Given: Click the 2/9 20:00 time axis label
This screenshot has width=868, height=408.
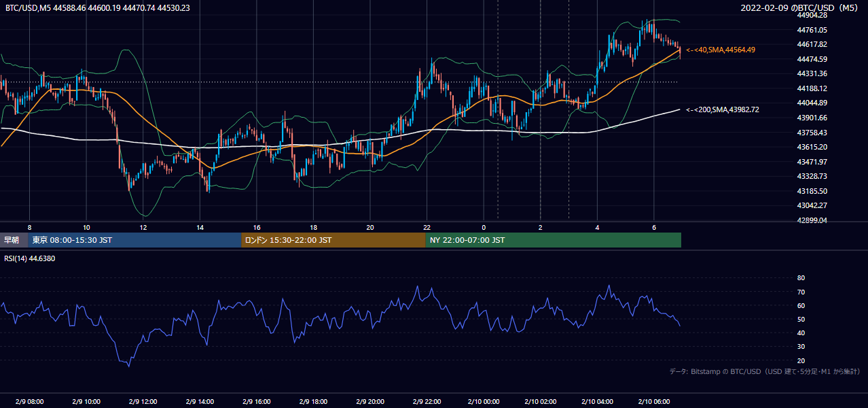Looking at the screenshot, I should point(369,402).
